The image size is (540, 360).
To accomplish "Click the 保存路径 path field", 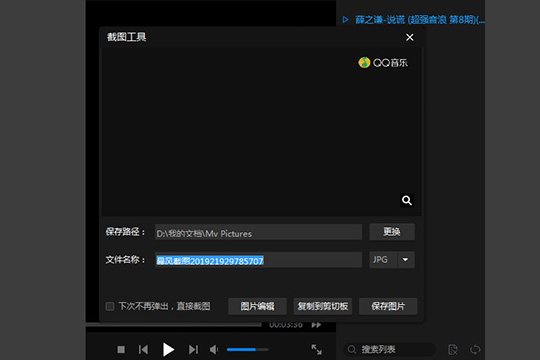I will tap(258, 232).
